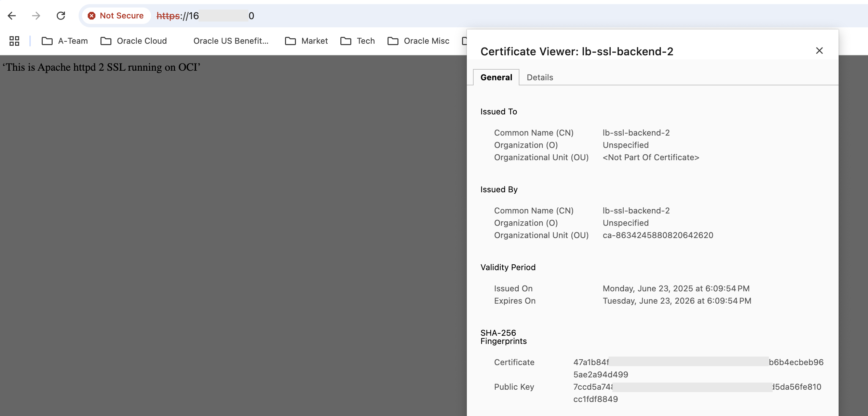Navigate forward to the next page
This screenshot has height=416, width=868.
pos(36,16)
